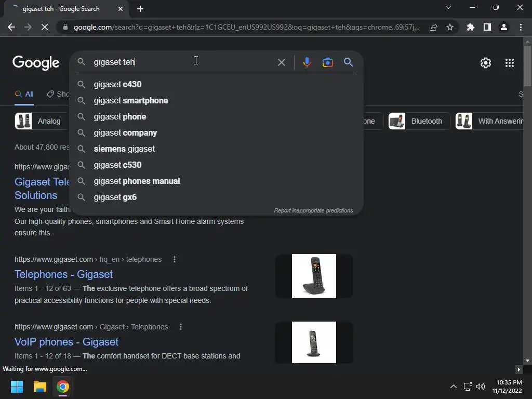
Task: Share this page from address bar
Action: [433, 27]
